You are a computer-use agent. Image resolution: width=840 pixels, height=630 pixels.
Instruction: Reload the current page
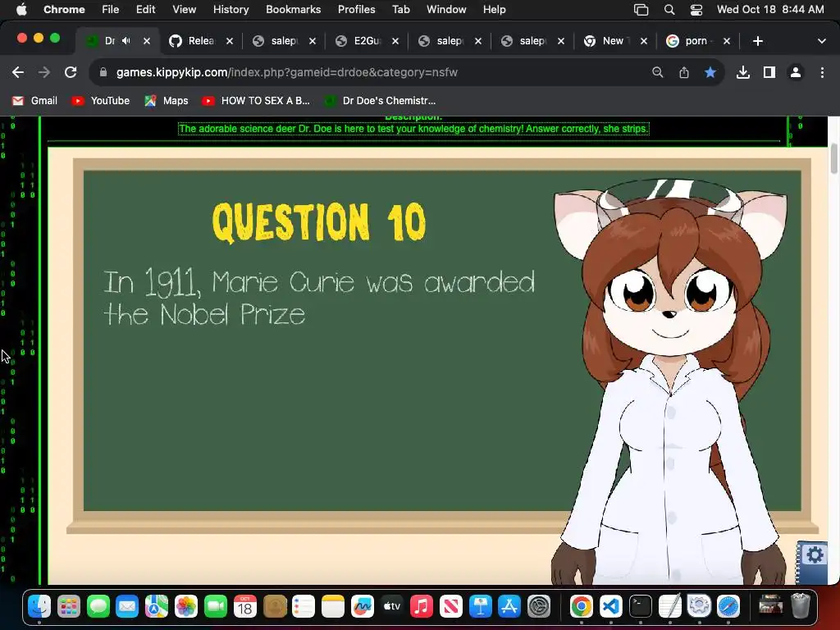71,72
